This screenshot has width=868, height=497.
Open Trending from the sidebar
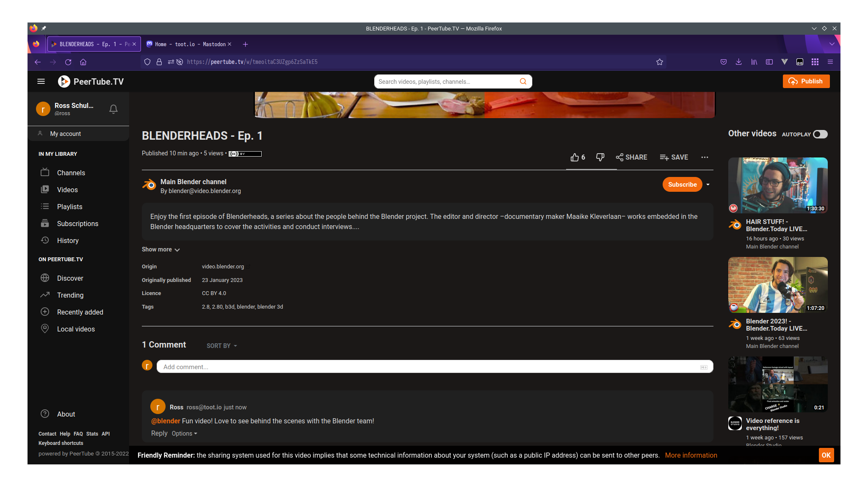click(x=70, y=295)
